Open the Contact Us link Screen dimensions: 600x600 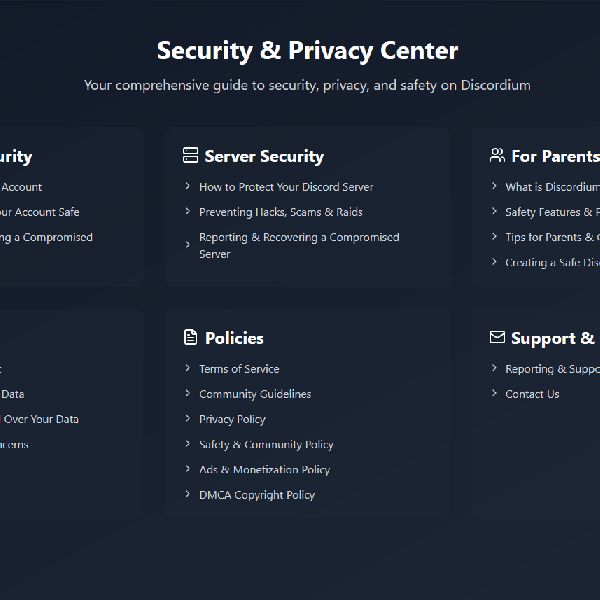pyautogui.click(x=532, y=394)
